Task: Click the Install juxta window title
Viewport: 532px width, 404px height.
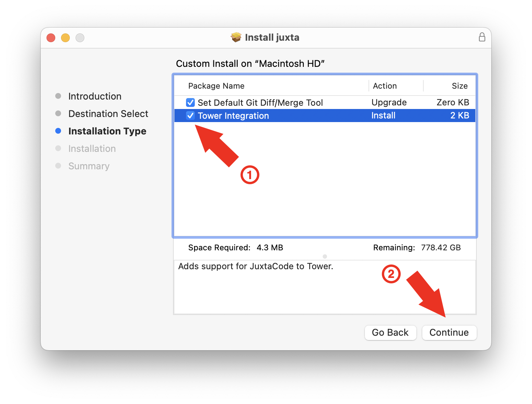Action: click(272, 37)
